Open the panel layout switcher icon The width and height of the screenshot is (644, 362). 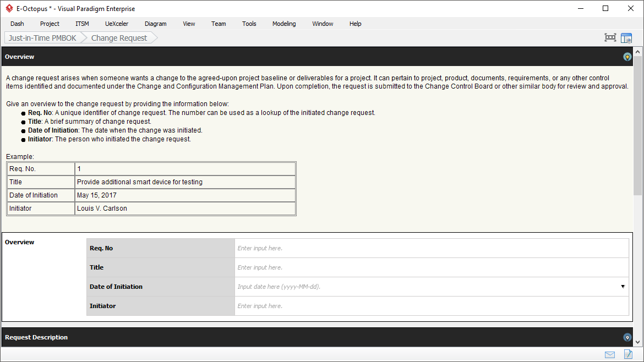point(626,38)
